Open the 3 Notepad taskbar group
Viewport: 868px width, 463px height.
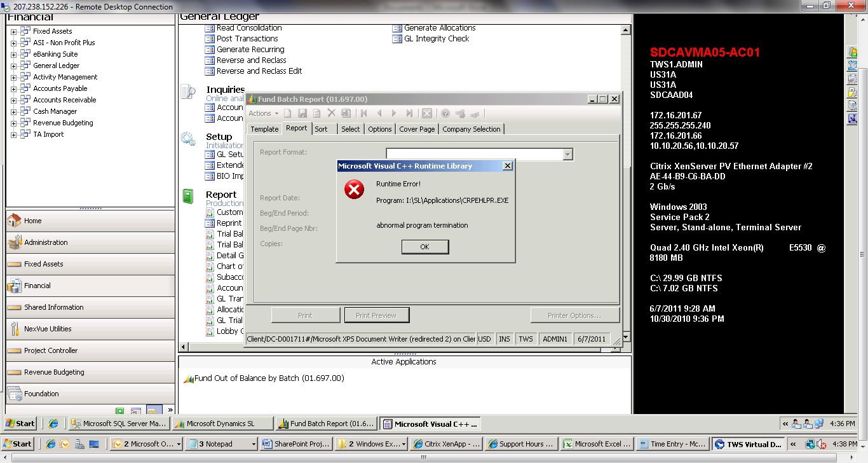[x=221, y=444]
